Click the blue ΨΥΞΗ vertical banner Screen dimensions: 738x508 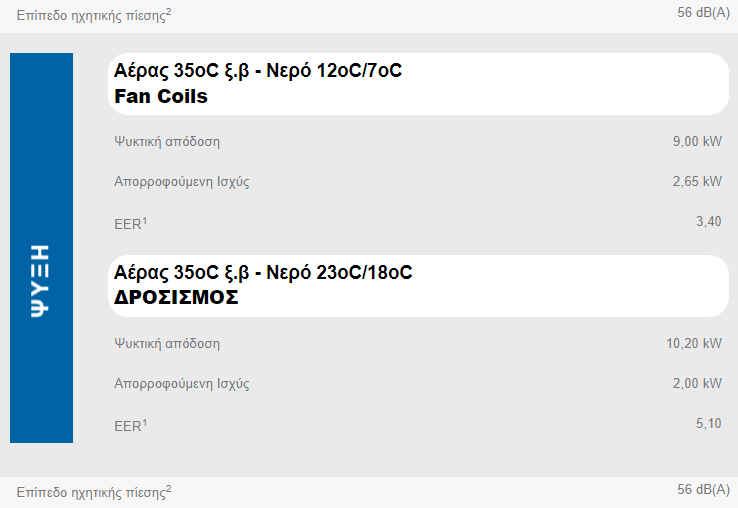click(x=41, y=248)
